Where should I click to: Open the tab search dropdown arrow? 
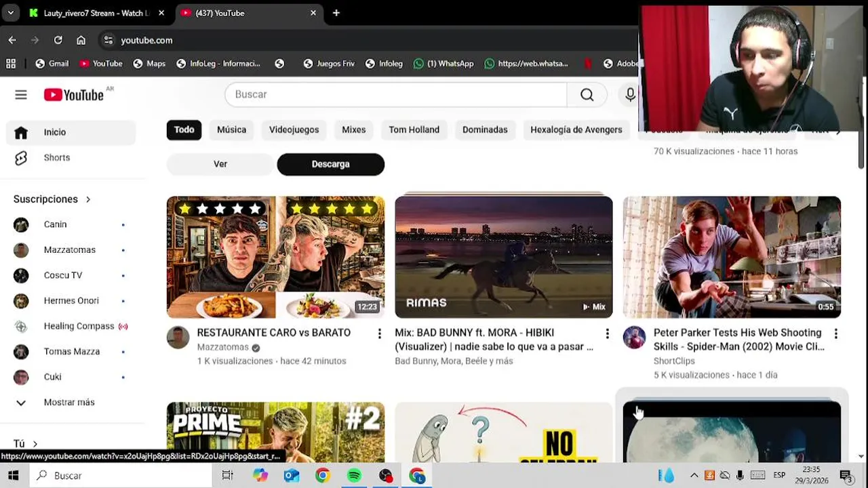[x=10, y=13]
